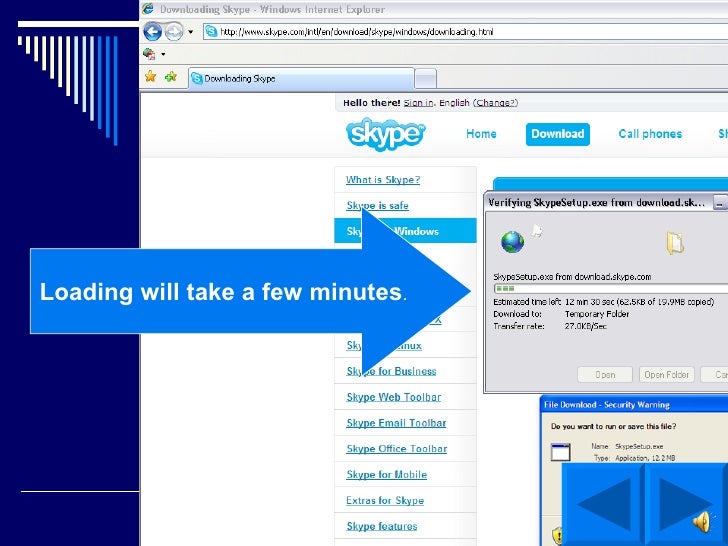Viewport: 728px width, 546px height.
Task: Open Favorites Center star icon
Action: coord(150,76)
